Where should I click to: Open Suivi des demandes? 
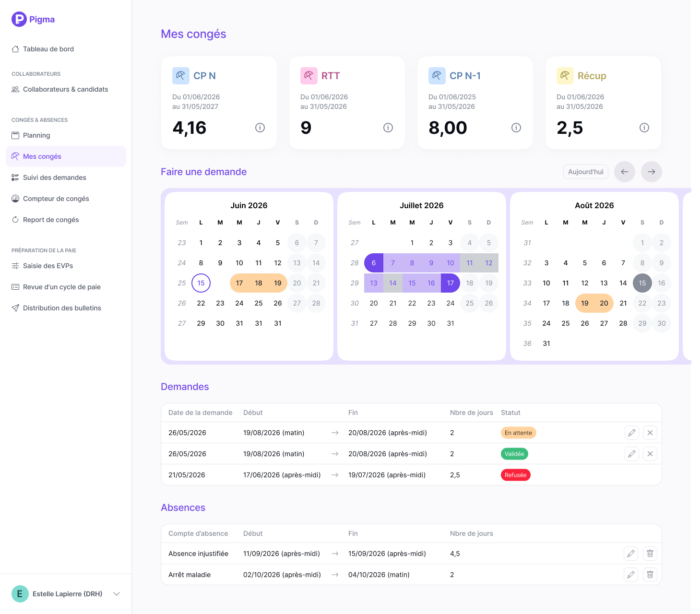(x=66, y=177)
